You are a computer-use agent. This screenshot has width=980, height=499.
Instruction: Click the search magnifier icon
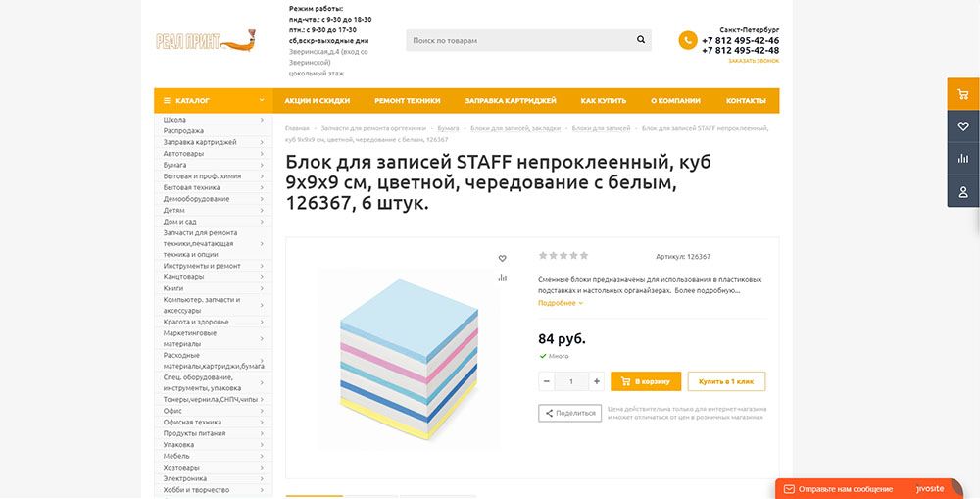(641, 40)
